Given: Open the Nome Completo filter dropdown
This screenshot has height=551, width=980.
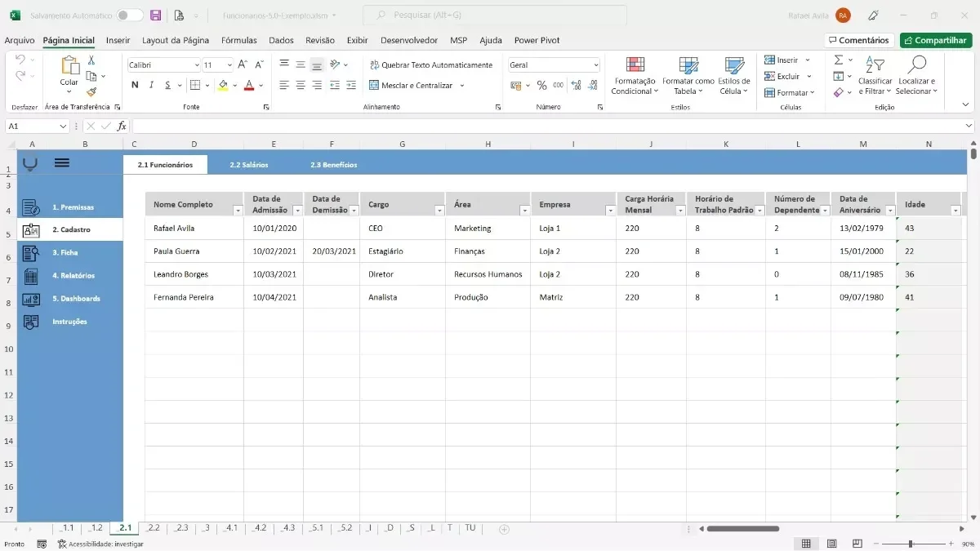Looking at the screenshot, I should tap(238, 211).
